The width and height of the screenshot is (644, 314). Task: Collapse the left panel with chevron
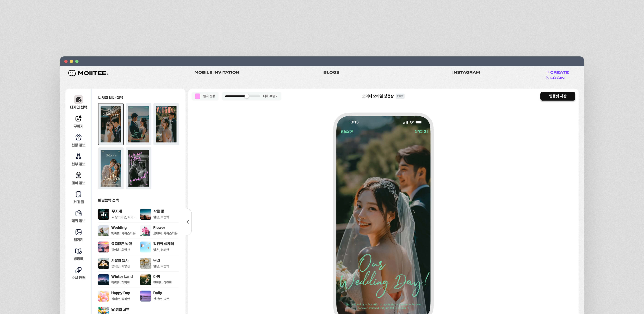coord(188,222)
